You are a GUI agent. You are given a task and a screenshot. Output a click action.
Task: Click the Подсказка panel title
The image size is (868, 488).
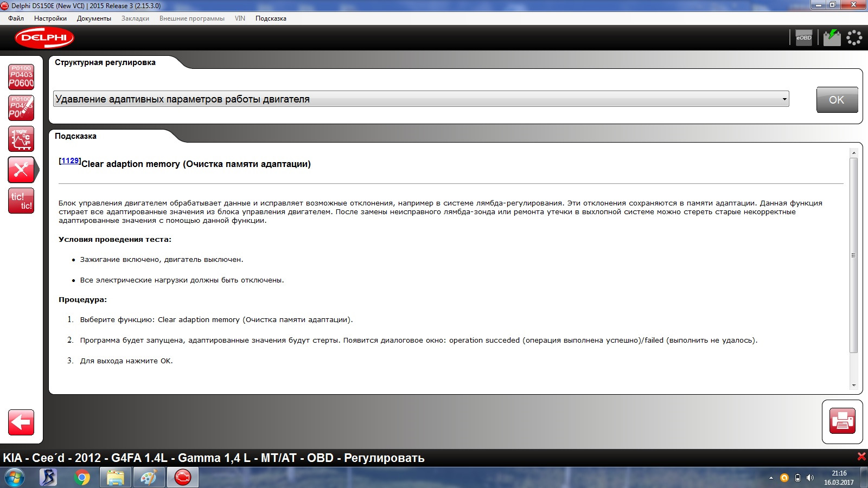click(75, 136)
